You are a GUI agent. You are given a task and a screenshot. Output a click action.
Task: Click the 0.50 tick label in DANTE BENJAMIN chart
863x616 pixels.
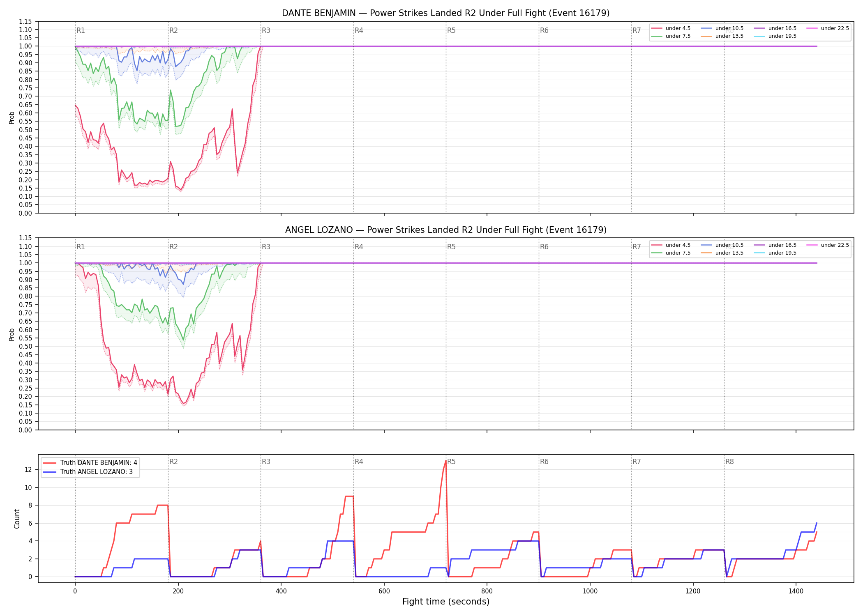click(25, 130)
